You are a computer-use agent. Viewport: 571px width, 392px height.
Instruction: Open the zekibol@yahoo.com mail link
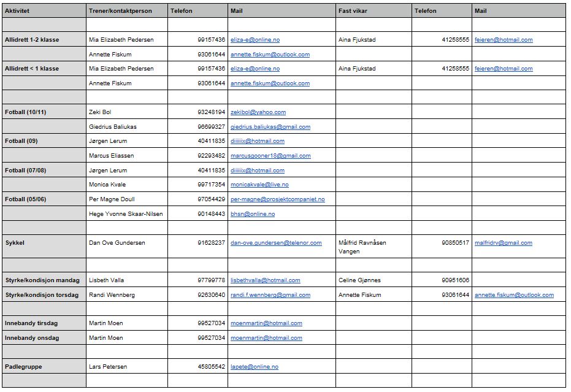click(x=258, y=112)
